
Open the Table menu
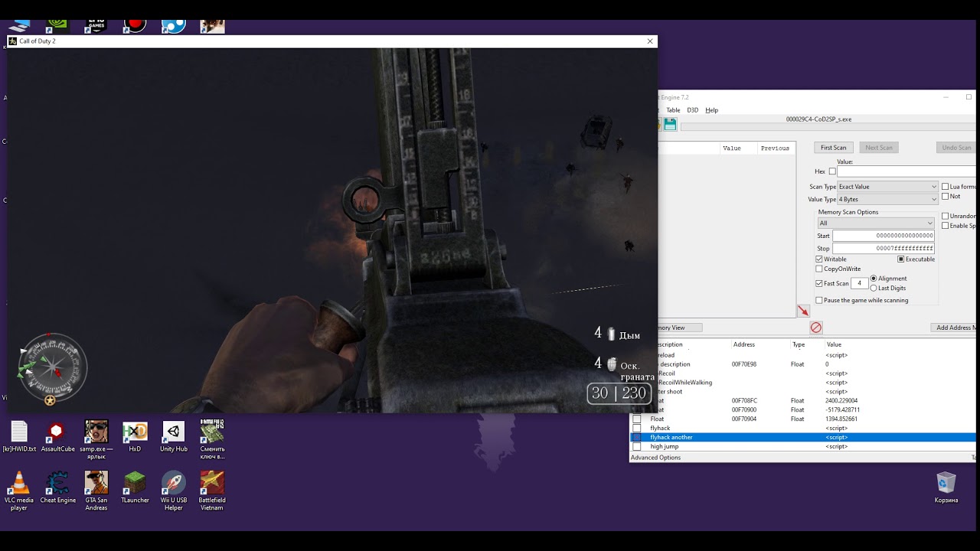[673, 110]
